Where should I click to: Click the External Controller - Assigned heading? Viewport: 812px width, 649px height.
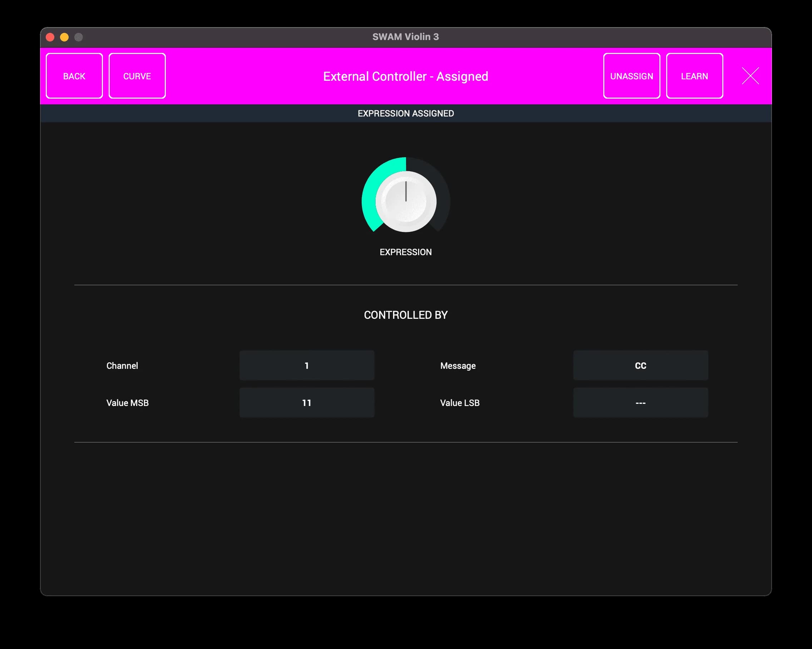(406, 76)
